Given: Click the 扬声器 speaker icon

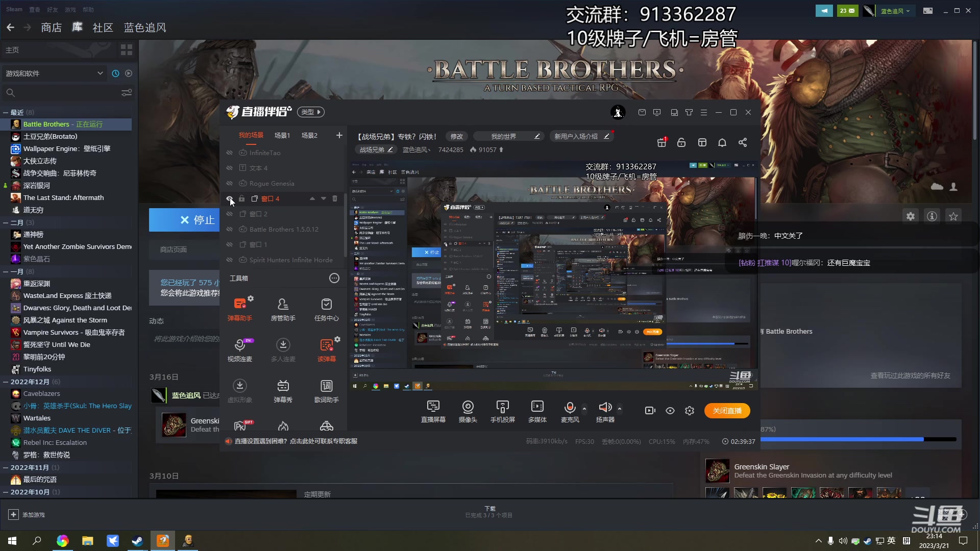Looking at the screenshot, I should pos(605,407).
